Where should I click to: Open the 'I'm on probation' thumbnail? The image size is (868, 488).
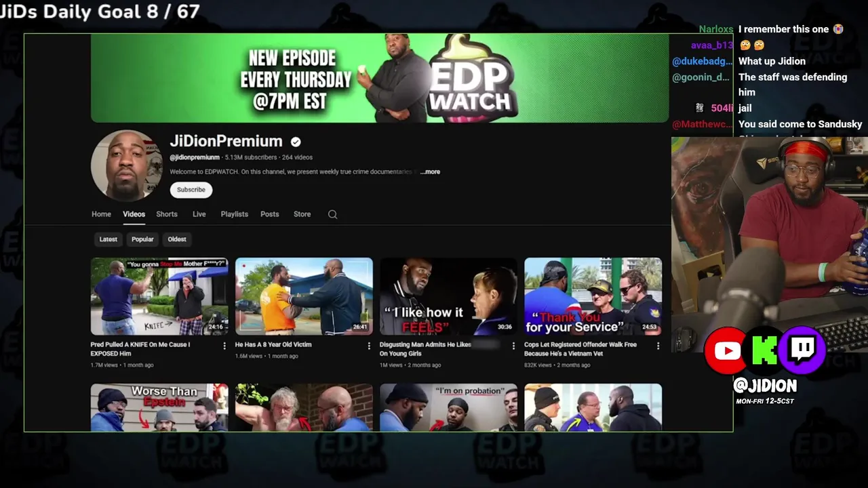coord(448,407)
